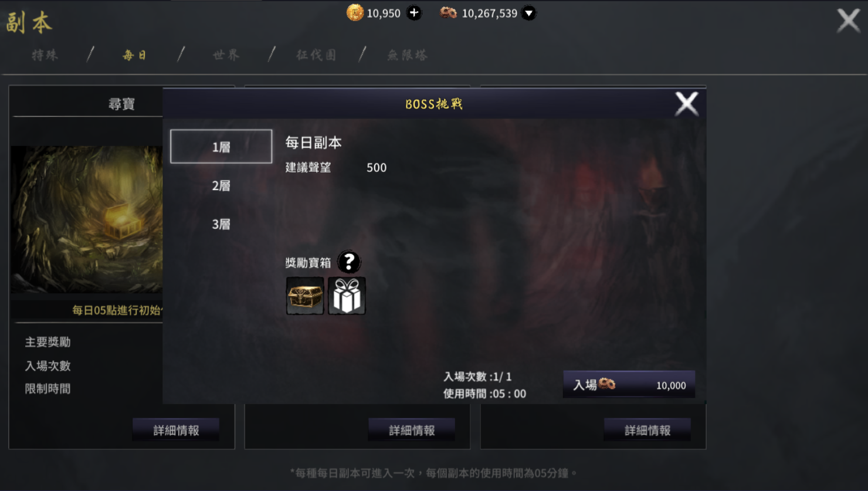Open the 征伐團 tab
This screenshot has width=868, height=491.
pos(317,55)
